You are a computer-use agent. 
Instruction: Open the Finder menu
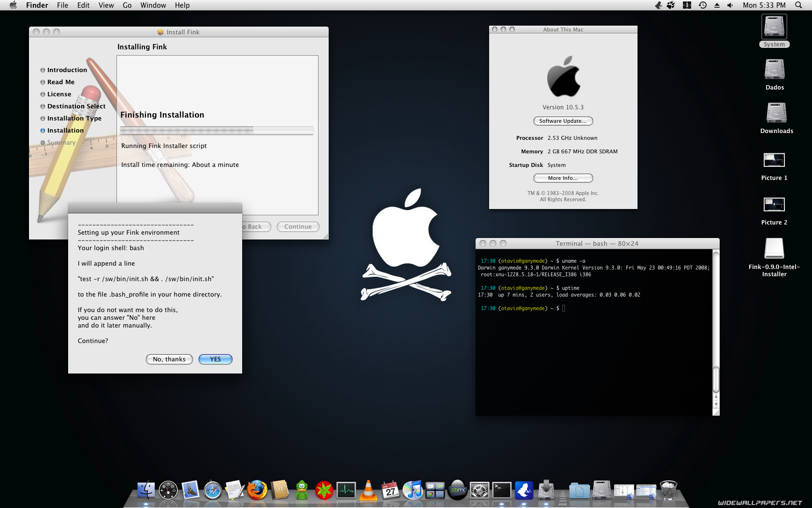[x=37, y=5]
